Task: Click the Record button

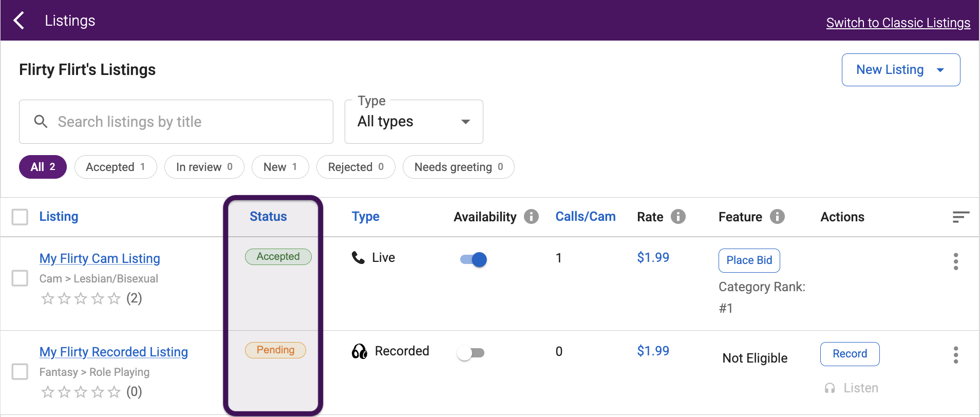Action: [x=850, y=354]
